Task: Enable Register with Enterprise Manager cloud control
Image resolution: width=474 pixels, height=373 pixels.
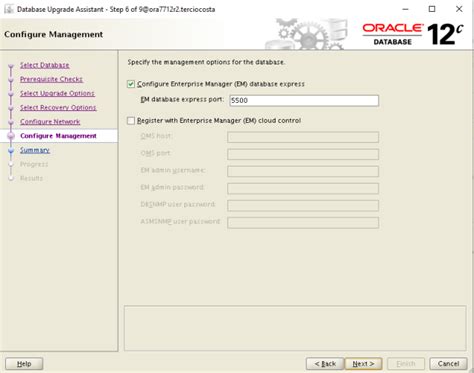Action: coord(131,121)
